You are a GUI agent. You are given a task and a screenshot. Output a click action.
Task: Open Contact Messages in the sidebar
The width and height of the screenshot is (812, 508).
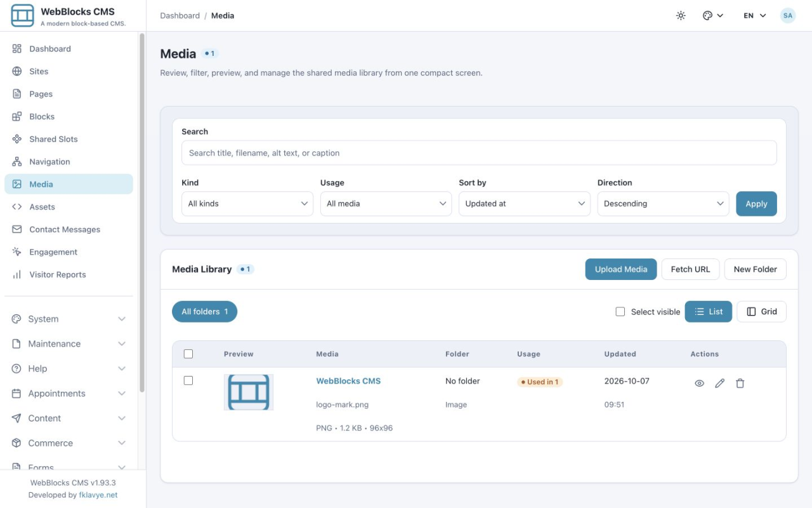click(69, 229)
